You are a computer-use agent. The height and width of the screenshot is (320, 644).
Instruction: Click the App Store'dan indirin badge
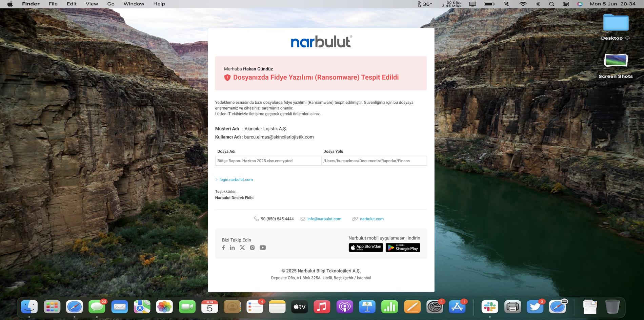(x=366, y=248)
